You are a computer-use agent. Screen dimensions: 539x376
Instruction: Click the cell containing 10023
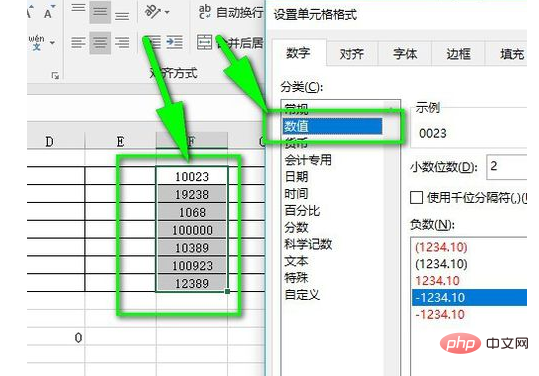pos(192,176)
